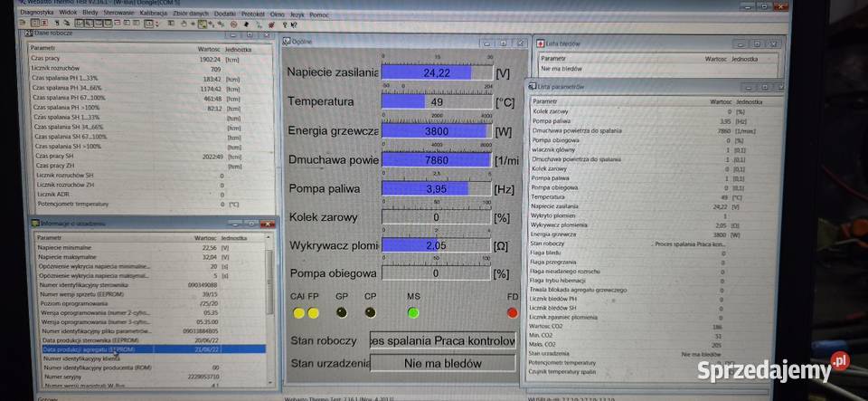Click the Informacje o urzadzeniu vertical scrollbar
This screenshot has height=401, width=868.
click(x=269, y=311)
